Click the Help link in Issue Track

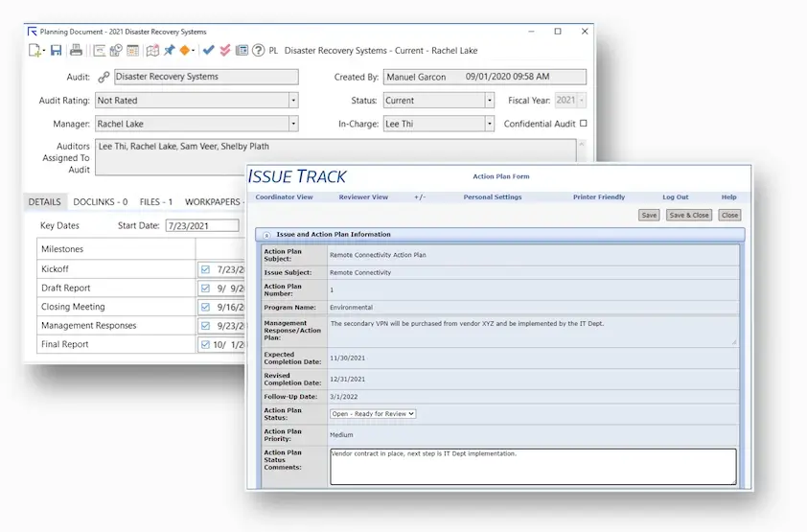[x=728, y=197]
